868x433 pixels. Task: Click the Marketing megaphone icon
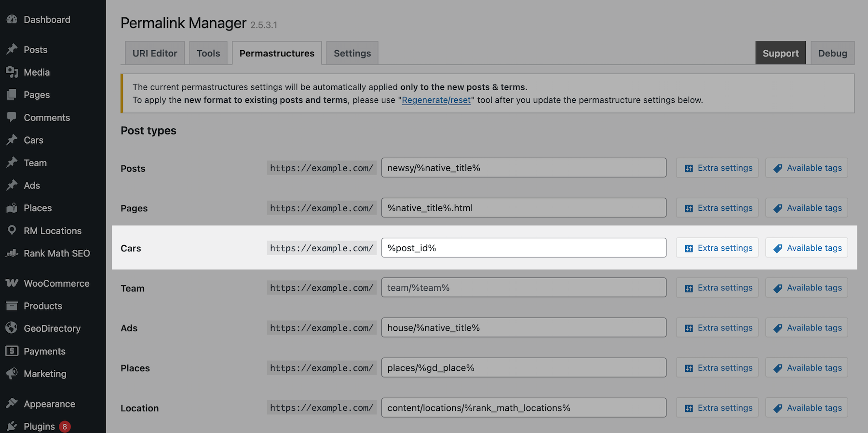12,374
